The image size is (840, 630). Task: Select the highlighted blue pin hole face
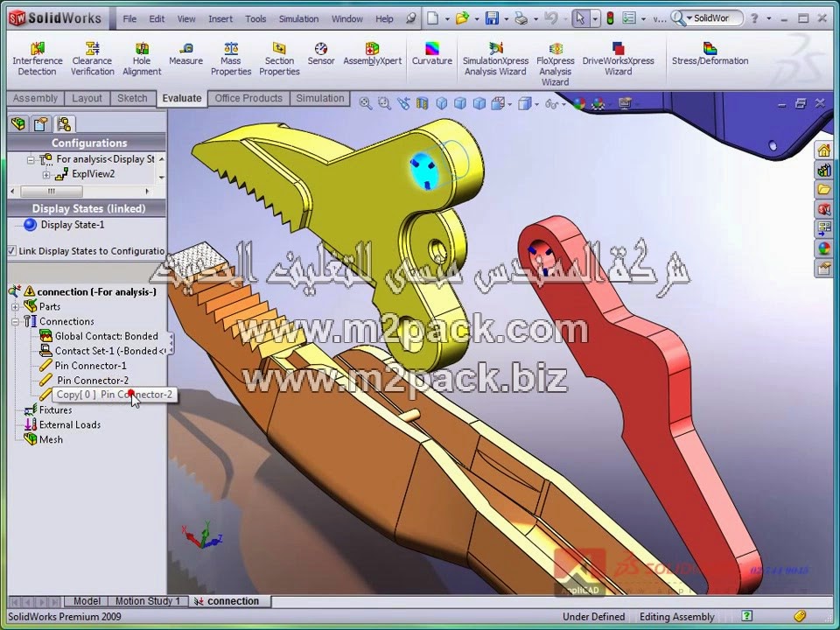[424, 171]
